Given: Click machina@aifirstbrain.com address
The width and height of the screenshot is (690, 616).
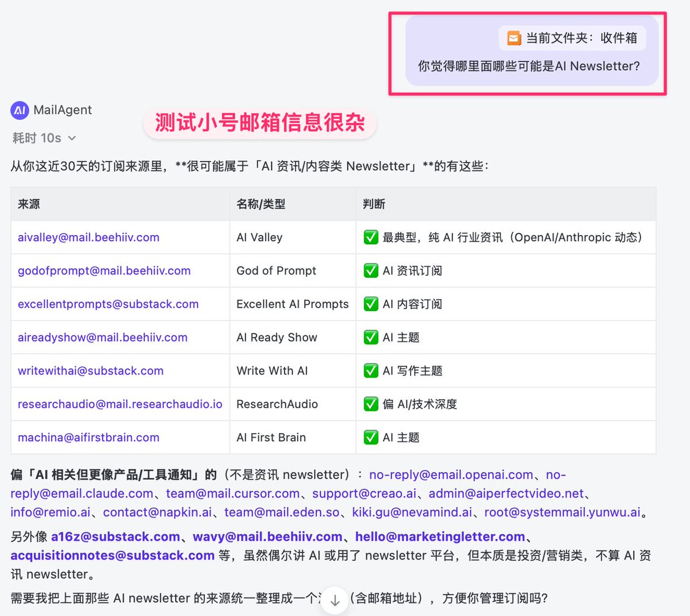Looking at the screenshot, I should click(89, 437).
